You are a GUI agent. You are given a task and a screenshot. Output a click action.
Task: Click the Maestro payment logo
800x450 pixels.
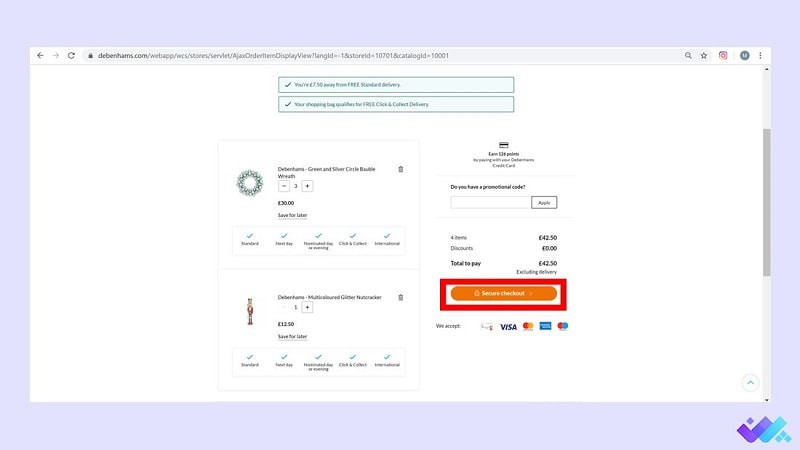(563, 326)
